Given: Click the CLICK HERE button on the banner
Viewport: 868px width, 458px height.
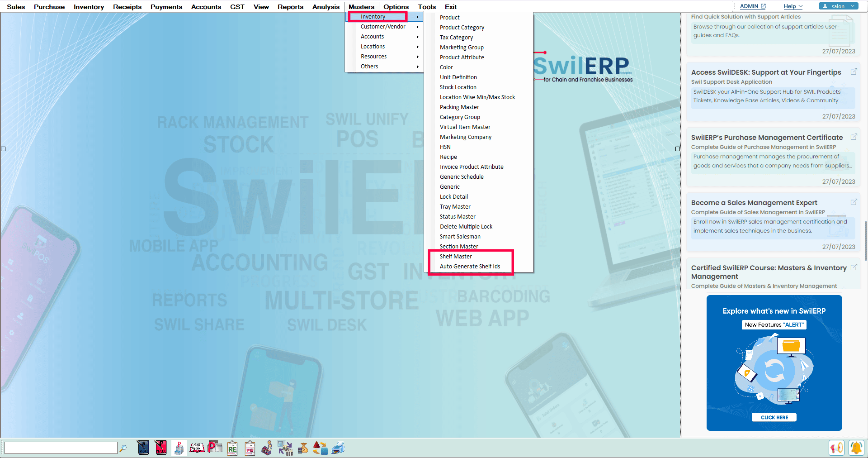Looking at the screenshot, I should [x=774, y=417].
